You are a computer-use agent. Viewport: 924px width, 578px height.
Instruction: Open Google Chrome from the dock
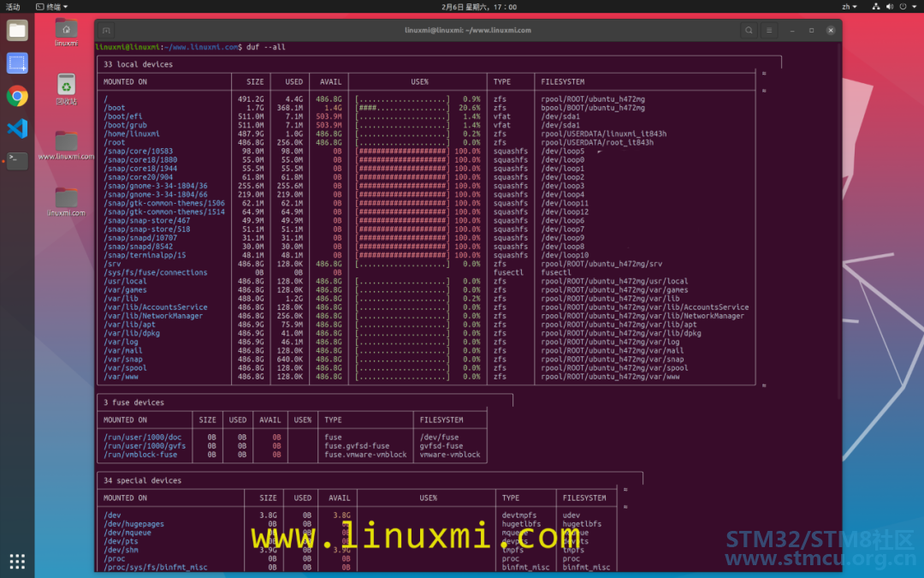click(17, 96)
